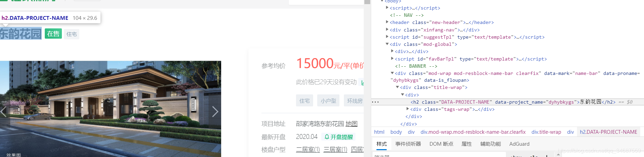
Task: Click the 地图 link next to the address
Action: click(x=351, y=124)
